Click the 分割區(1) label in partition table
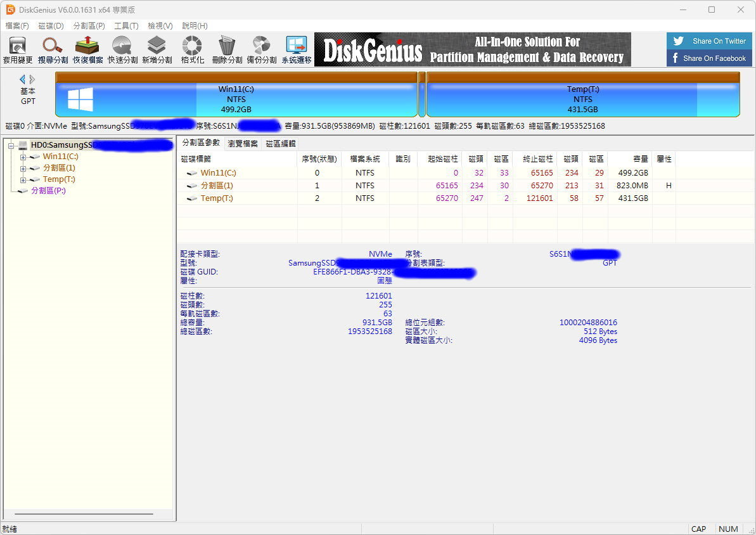The height and width of the screenshot is (535, 756). tap(217, 185)
